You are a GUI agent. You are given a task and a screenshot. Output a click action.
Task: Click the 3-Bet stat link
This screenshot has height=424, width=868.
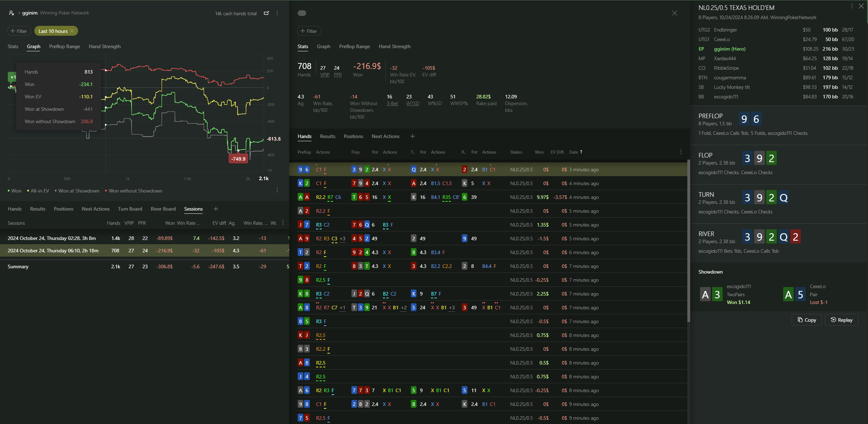coord(392,103)
